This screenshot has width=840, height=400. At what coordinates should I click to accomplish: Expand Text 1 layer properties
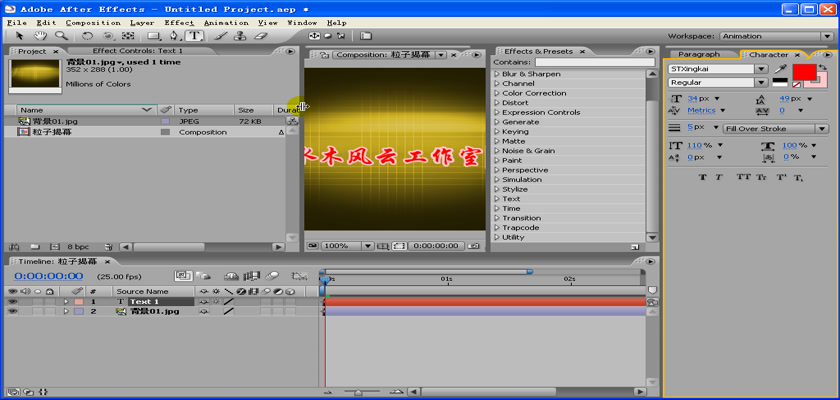66,302
